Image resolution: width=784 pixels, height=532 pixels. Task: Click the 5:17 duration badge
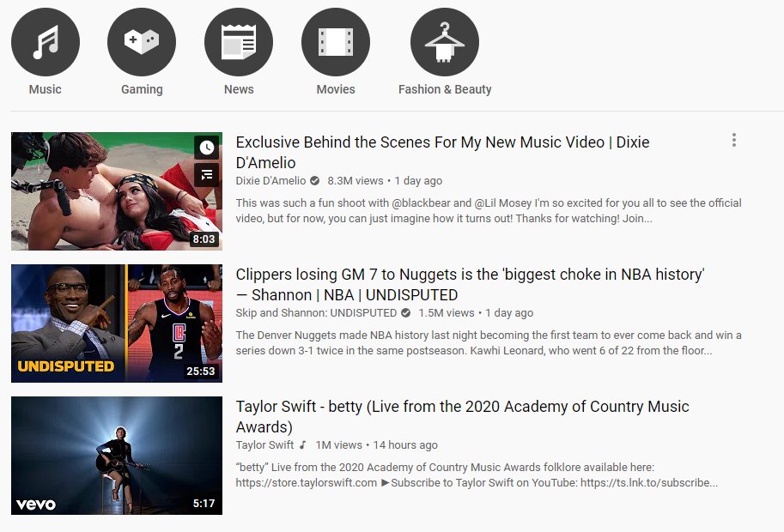click(x=204, y=504)
